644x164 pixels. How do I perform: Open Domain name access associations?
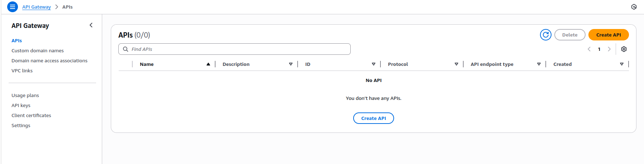[49, 61]
